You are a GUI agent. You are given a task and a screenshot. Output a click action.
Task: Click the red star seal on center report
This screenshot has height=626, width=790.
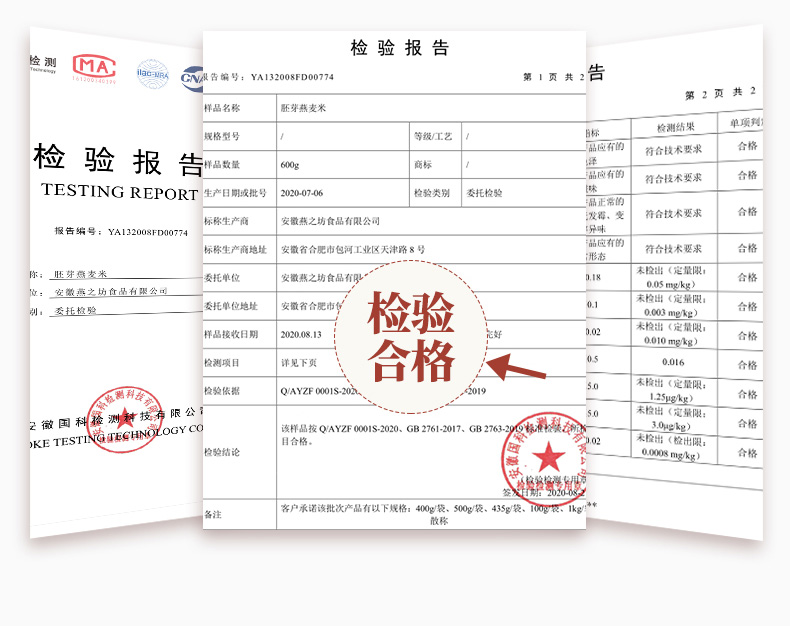click(x=544, y=459)
